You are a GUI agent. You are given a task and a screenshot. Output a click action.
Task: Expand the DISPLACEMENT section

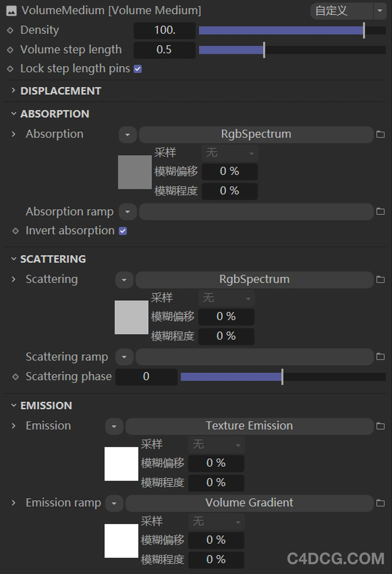click(x=13, y=91)
